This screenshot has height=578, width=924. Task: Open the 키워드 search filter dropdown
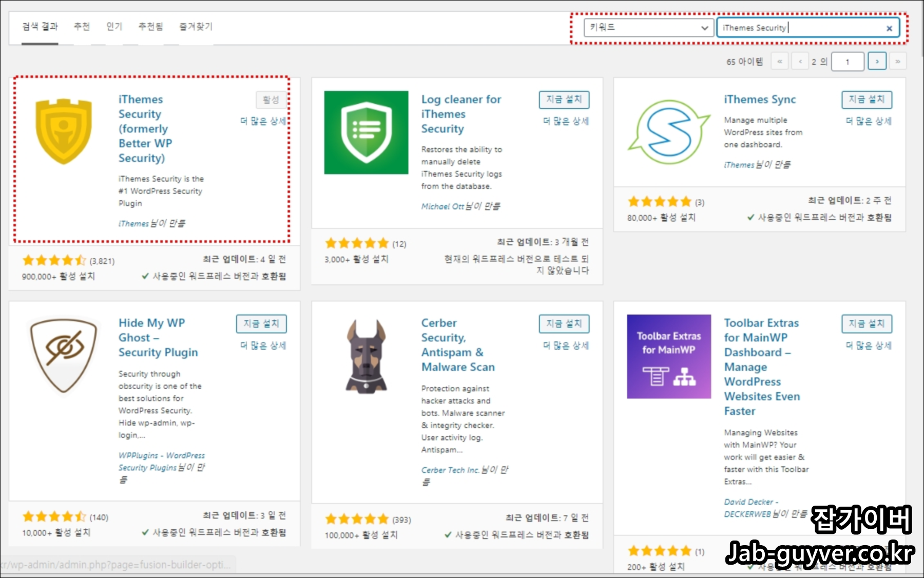point(650,28)
